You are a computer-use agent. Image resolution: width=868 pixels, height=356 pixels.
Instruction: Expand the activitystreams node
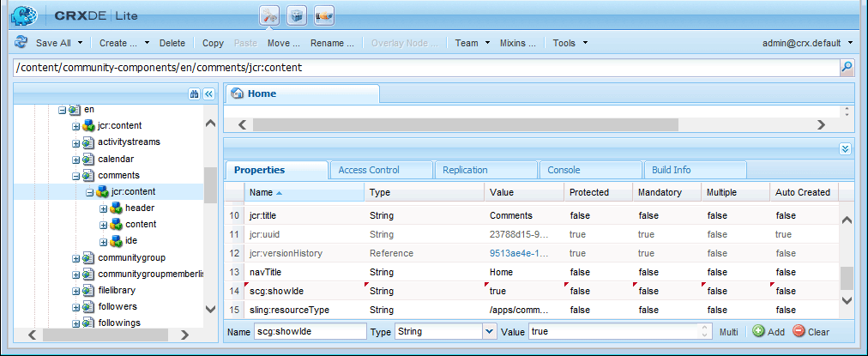coord(75,143)
